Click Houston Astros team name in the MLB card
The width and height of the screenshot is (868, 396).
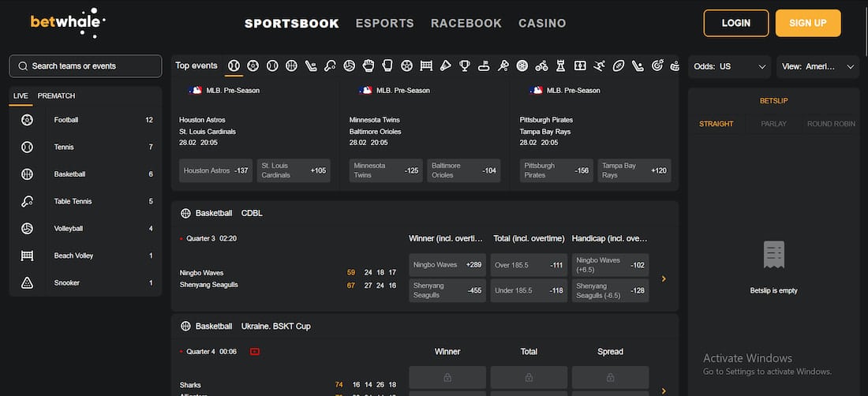point(202,120)
